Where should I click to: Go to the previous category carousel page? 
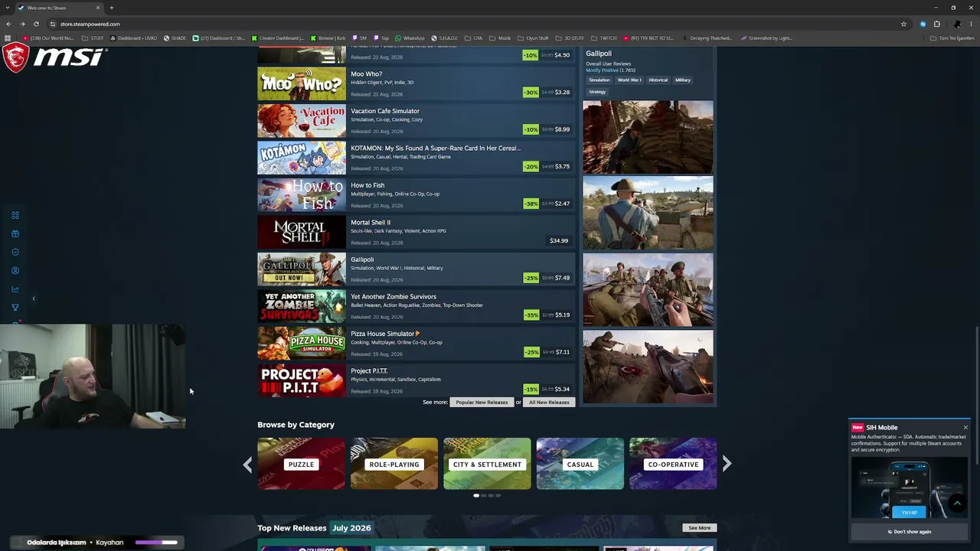247,465
